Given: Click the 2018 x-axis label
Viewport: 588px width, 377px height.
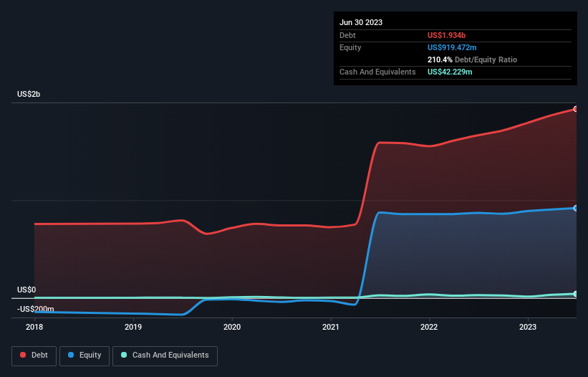Looking at the screenshot, I should coord(34,327).
